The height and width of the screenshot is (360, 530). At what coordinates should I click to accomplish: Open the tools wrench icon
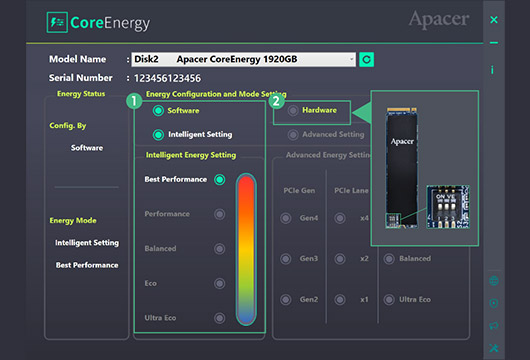pos(494,348)
